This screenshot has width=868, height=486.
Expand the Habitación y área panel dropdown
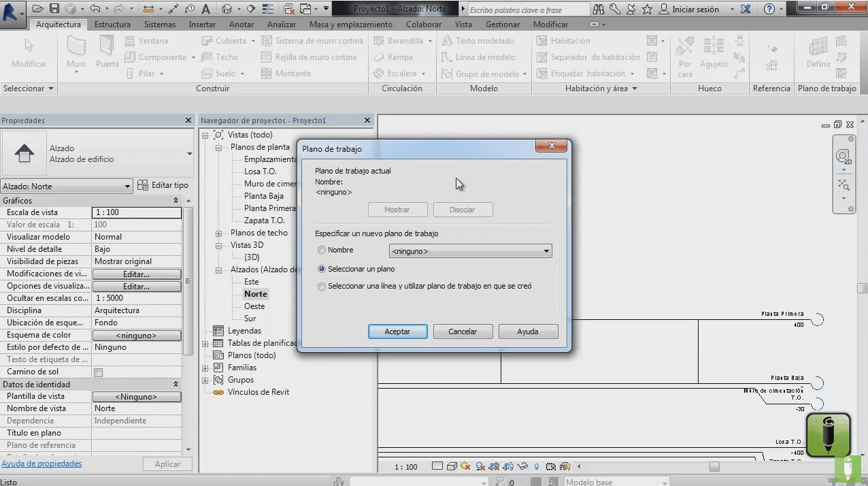pyautogui.click(x=601, y=88)
